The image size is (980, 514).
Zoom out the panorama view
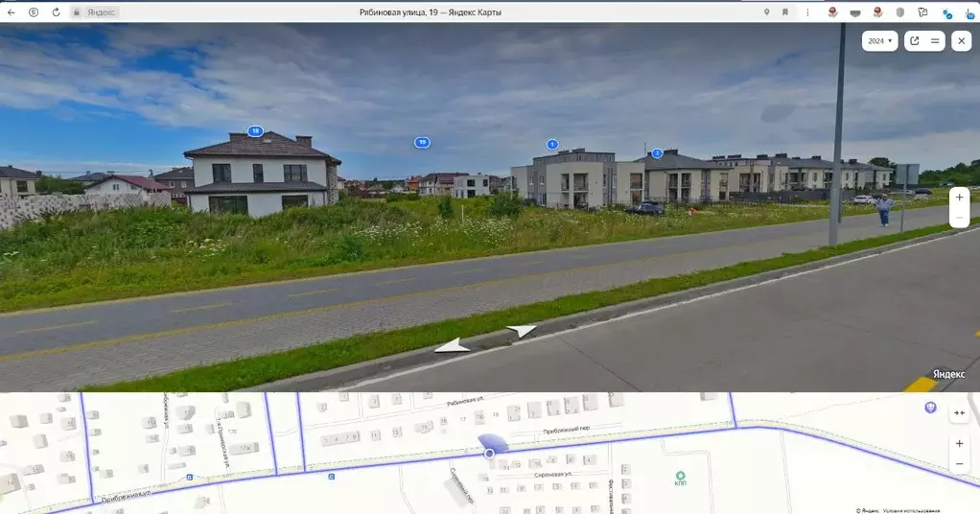click(x=959, y=219)
